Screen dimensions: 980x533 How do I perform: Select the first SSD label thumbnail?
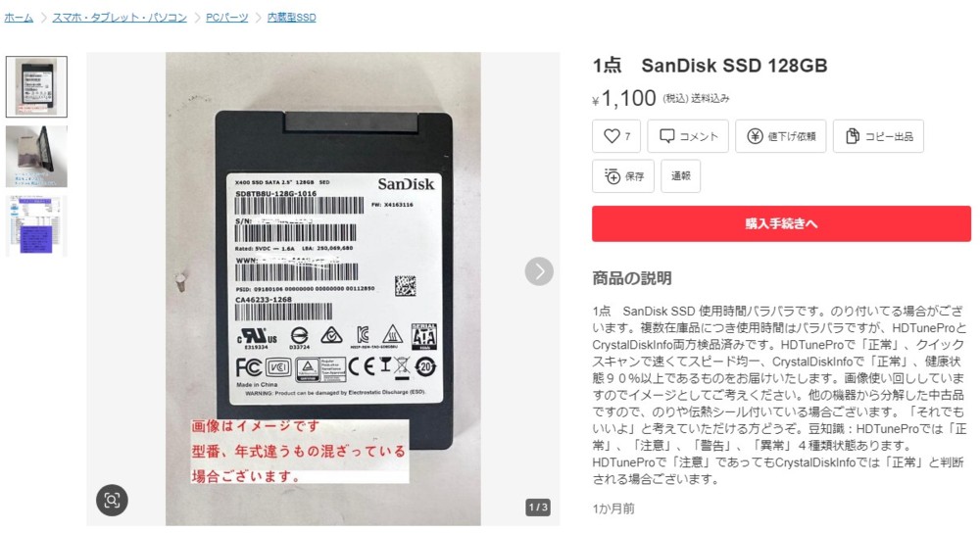point(36,86)
